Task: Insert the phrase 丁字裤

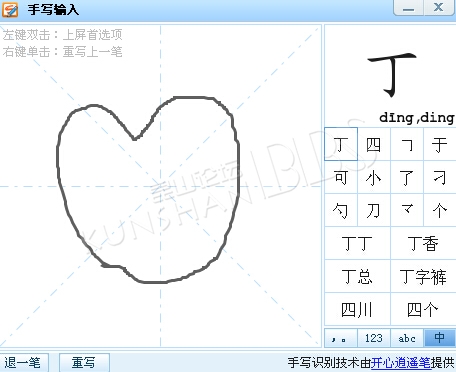Action: point(423,276)
